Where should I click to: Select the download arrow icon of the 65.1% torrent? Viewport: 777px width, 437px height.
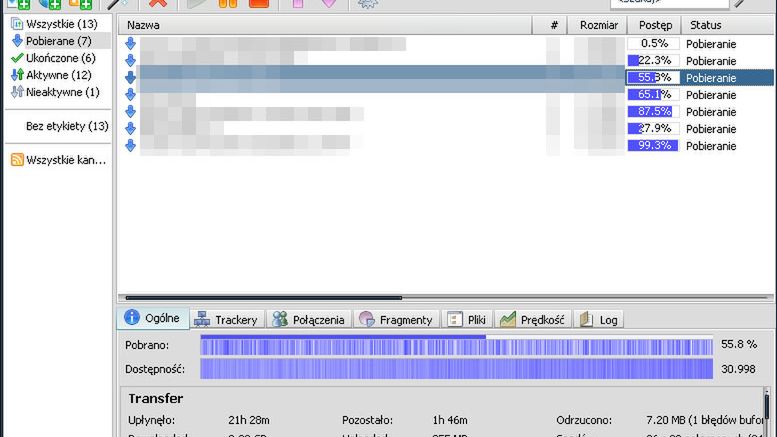click(130, 94)
